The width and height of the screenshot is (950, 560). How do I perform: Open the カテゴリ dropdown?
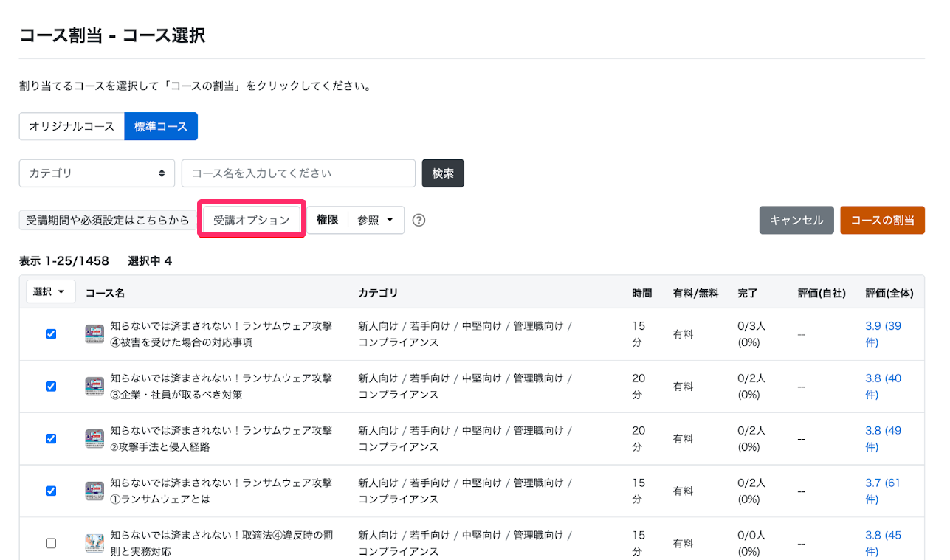pyautogui.click(x=97, y=173)
